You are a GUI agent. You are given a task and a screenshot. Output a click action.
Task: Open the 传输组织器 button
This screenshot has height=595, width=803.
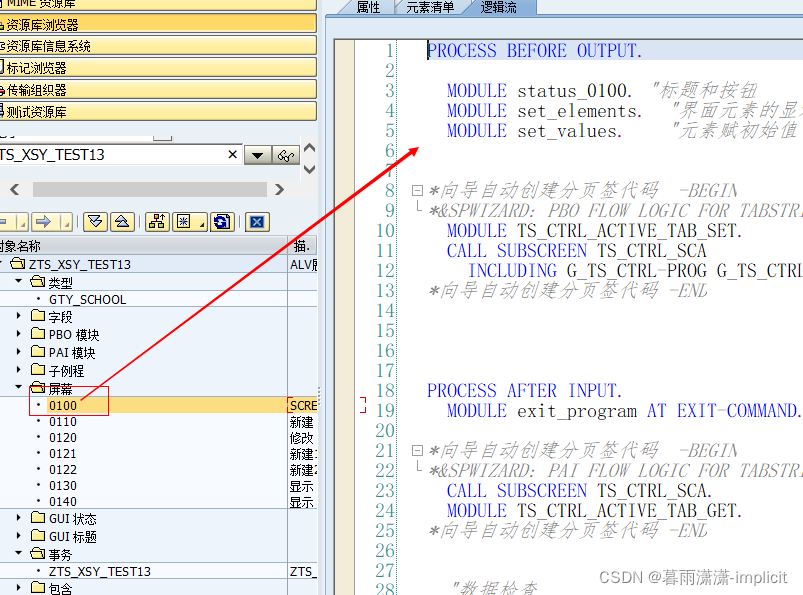point(158,90)
